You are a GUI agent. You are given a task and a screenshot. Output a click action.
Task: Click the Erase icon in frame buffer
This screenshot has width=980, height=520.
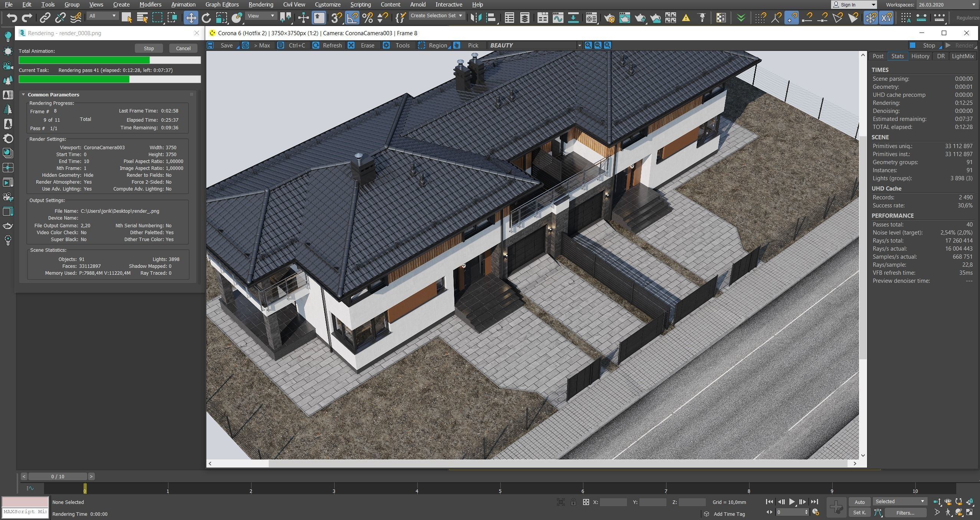(x=351, y=45)
